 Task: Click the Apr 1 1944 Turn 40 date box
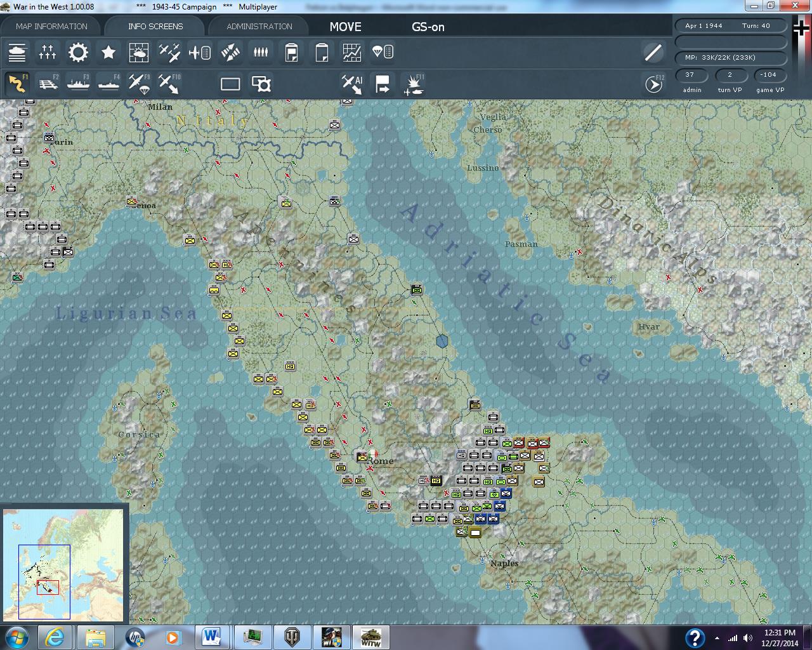731,26
